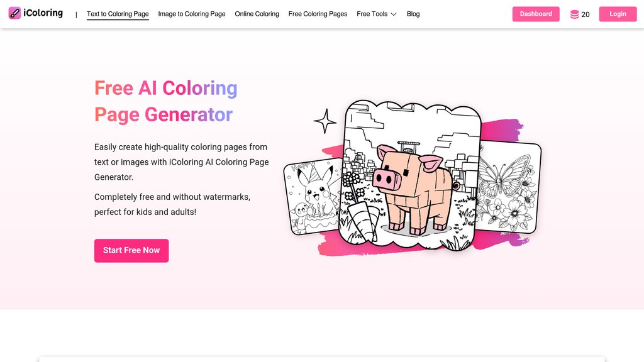The width and height of the screenshot is (644, 362).
Task: Click the Login button
Action: pyautogui.click(x=618, y=14)
